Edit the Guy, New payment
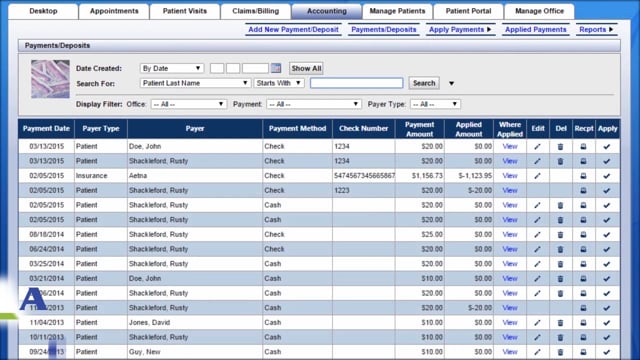The width and height of the screenshot is (640, 360). (538, 352)
